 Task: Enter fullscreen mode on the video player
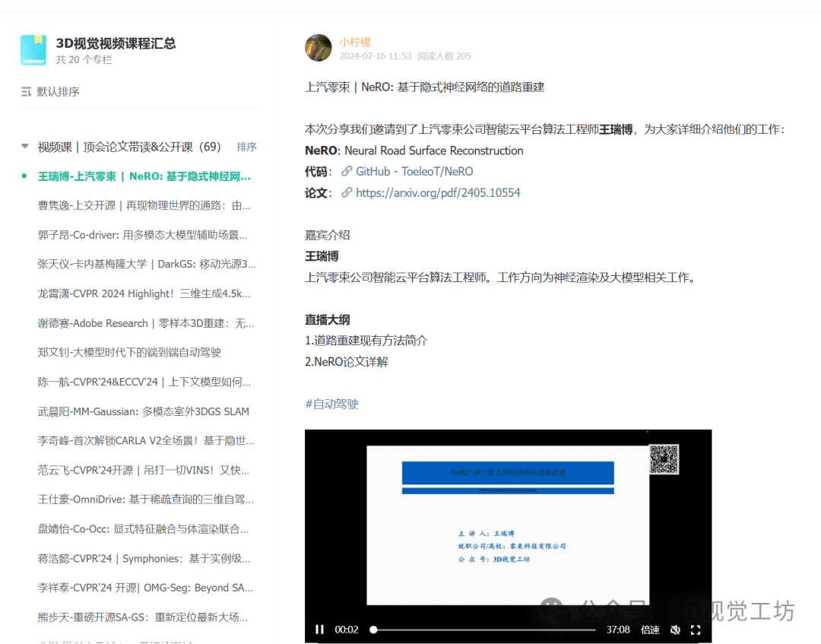(x=695, y=630)
